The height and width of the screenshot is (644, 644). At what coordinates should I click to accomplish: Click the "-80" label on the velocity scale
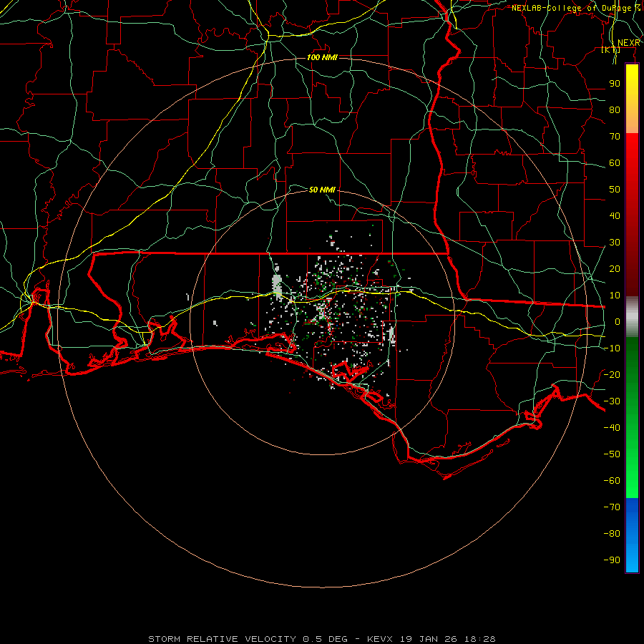(x=612, y=533)
